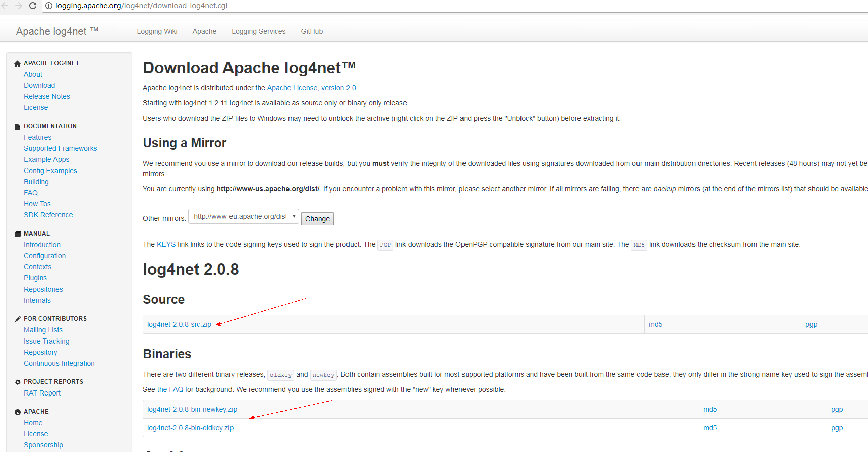Screen dimensions: 868x452
Task: Click the Change mirror button
Action: 317,219
